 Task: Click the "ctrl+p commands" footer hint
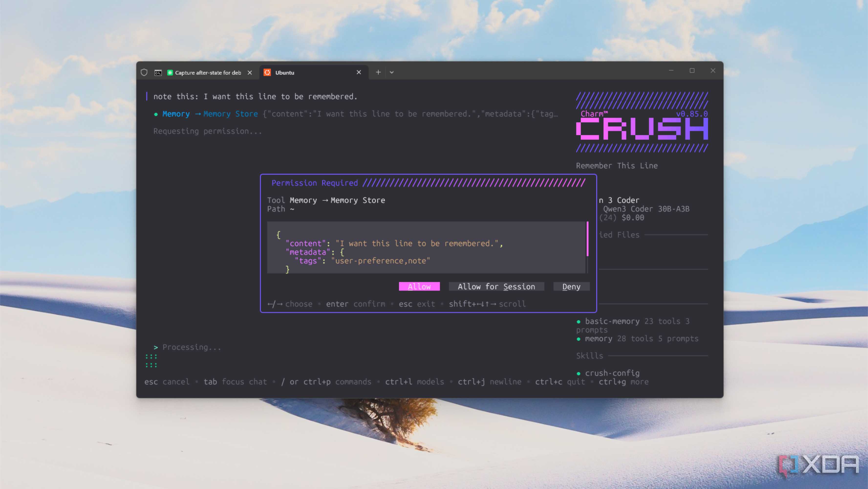337,382
